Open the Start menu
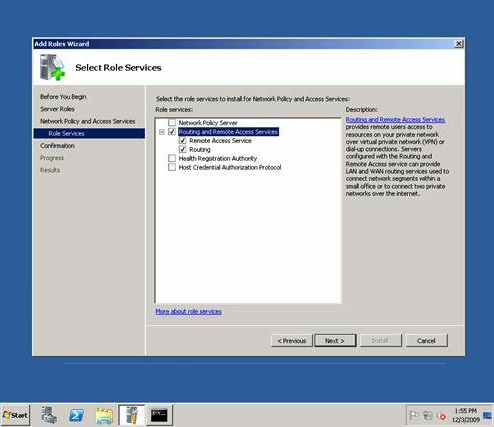Image resolution: width=494 pixels, height=427 pixels. [15, 415]
